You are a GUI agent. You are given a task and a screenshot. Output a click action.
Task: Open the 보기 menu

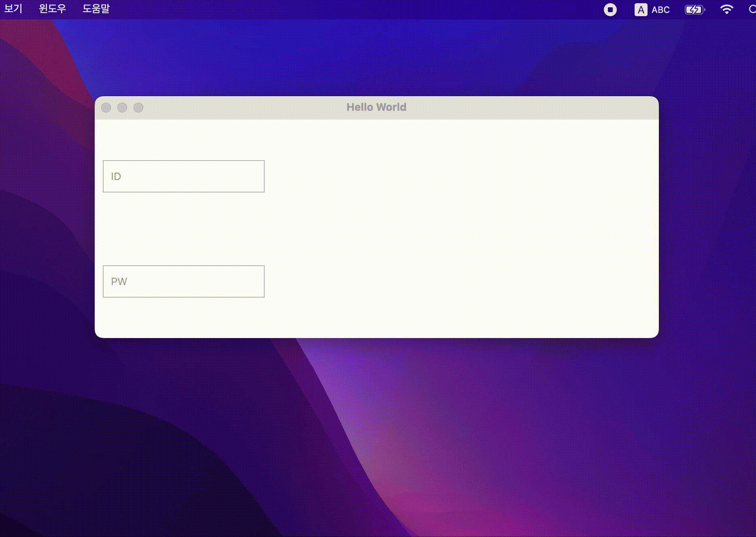13,8
